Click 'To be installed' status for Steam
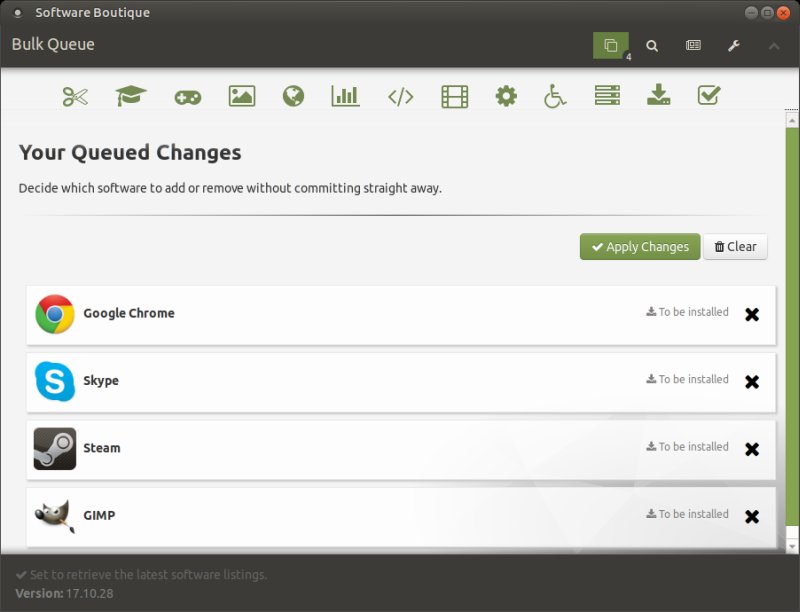800x612 pixels. (x=687, y=446)
